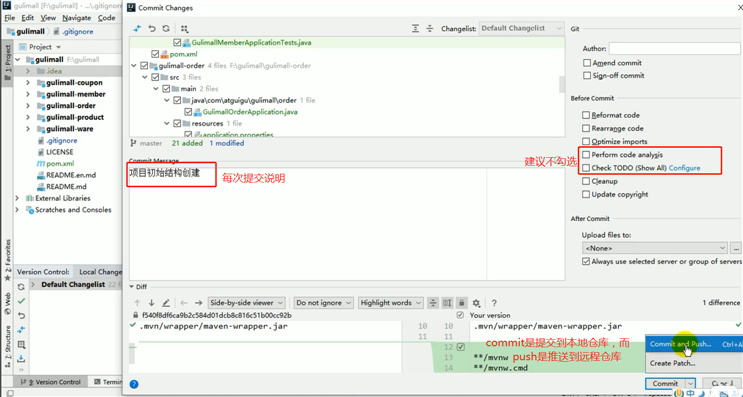Go to previous difference with up arrow
Image resolution: width=743 pixels, height=397 pixels.
point(137,303)
